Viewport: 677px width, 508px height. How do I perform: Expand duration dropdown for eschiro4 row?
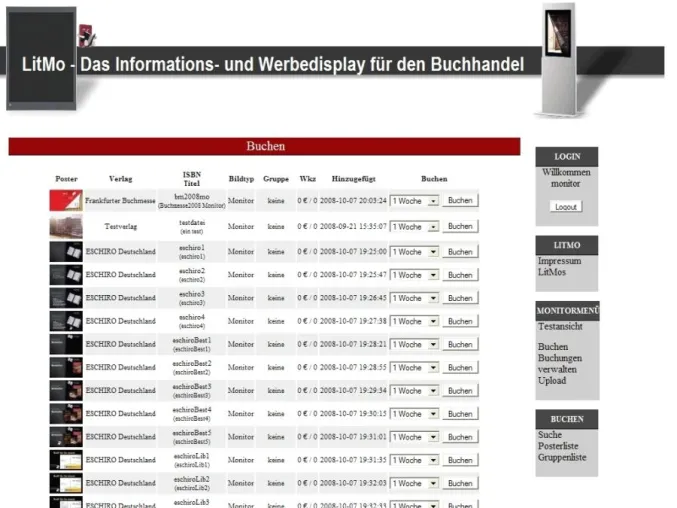(414, 322)
